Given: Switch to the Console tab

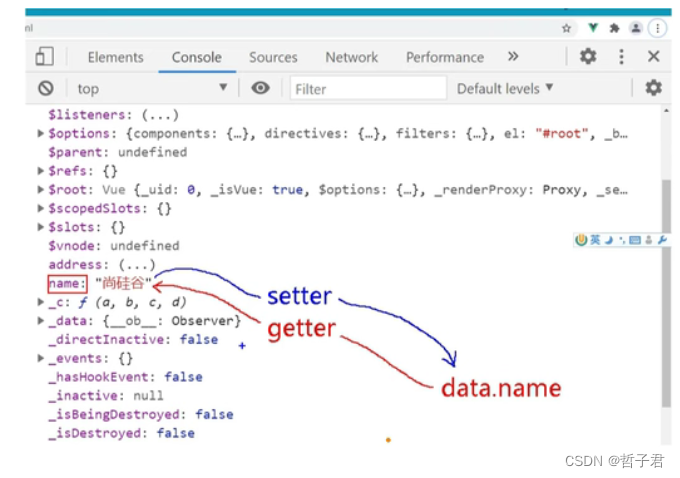Looking at the screenshot, I should coord(196,57).
